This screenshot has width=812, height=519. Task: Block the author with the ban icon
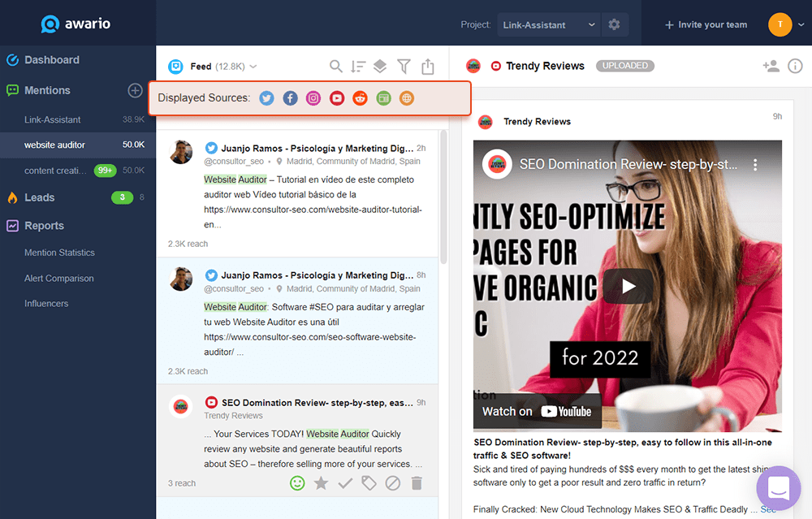(392, 483)
